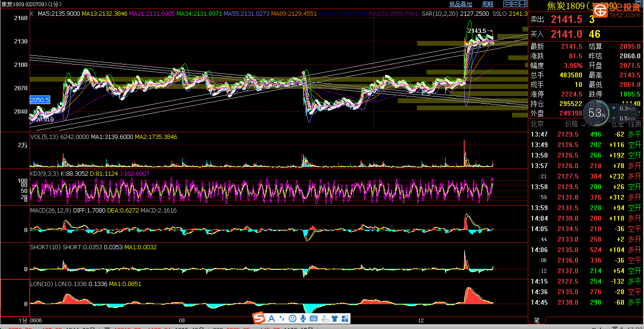Click the 幅度 value 3.96%
Image resolution: width=644 pixels, height=329 pixels.
573,65
